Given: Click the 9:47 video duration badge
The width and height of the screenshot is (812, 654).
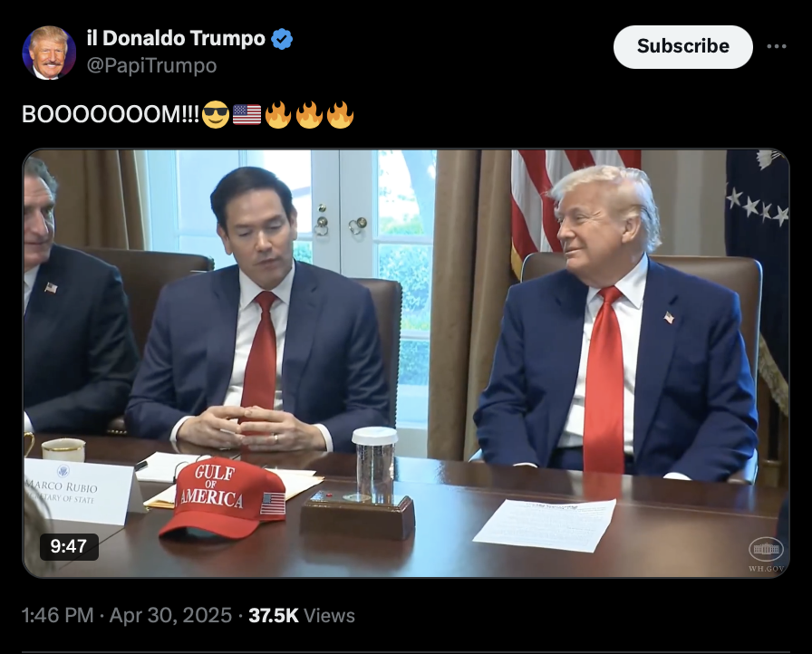Looking at the screenshot, I should click(69, 546).
